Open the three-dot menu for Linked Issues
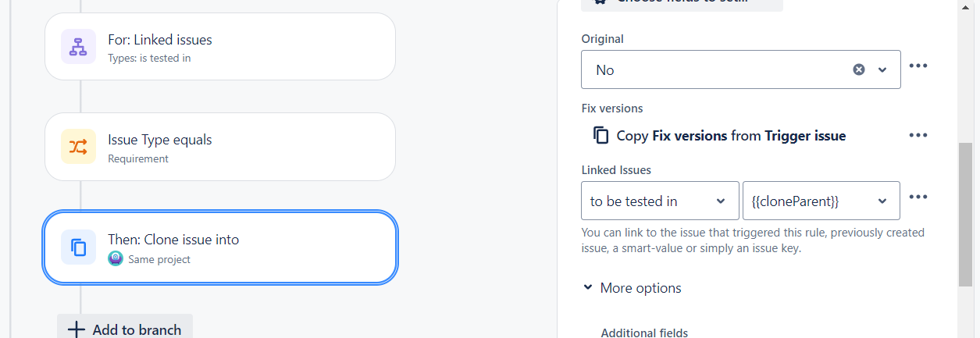The image size is (980, 338). tap(918, 197)
